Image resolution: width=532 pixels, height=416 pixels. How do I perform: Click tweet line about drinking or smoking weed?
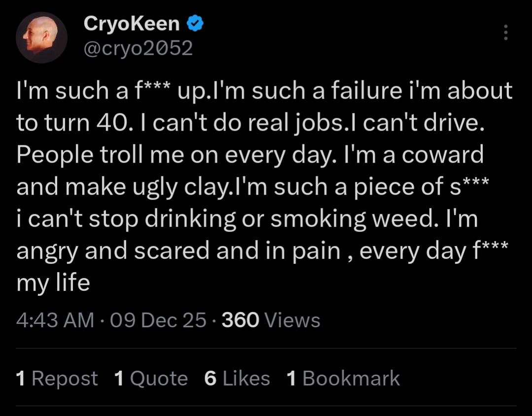(248, 219)
